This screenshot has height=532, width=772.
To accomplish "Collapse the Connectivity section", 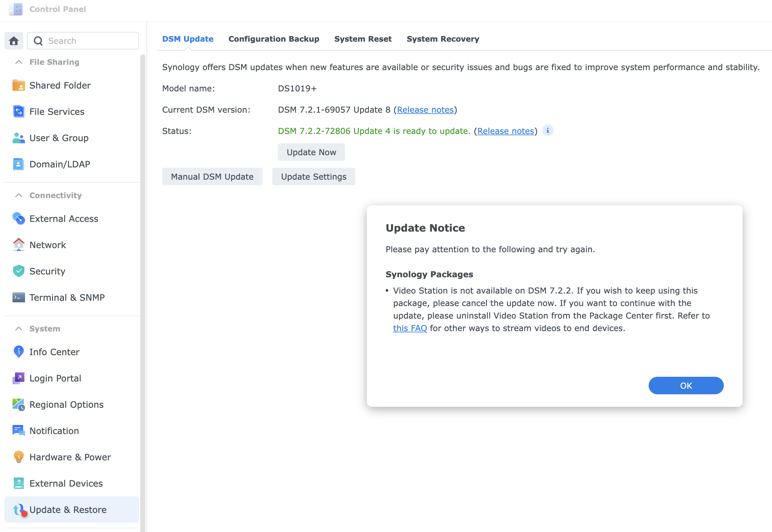I will 19,195.
